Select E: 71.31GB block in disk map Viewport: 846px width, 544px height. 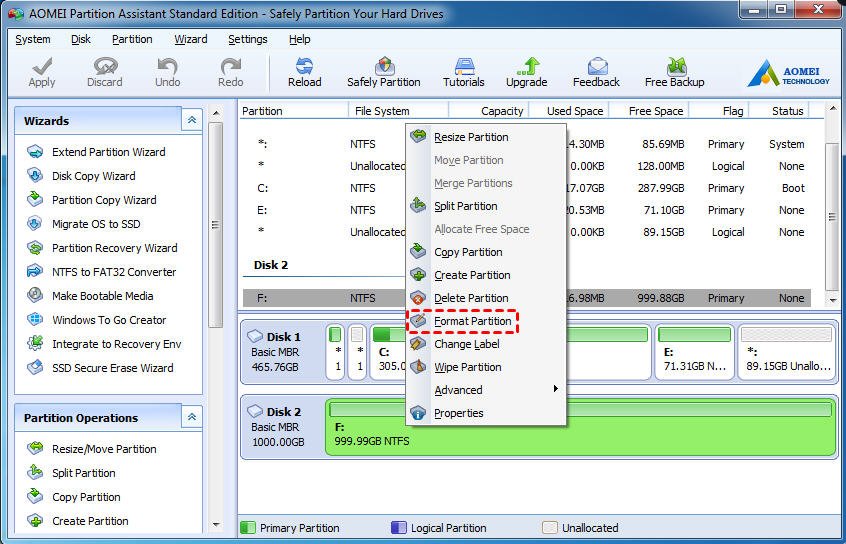694,352
